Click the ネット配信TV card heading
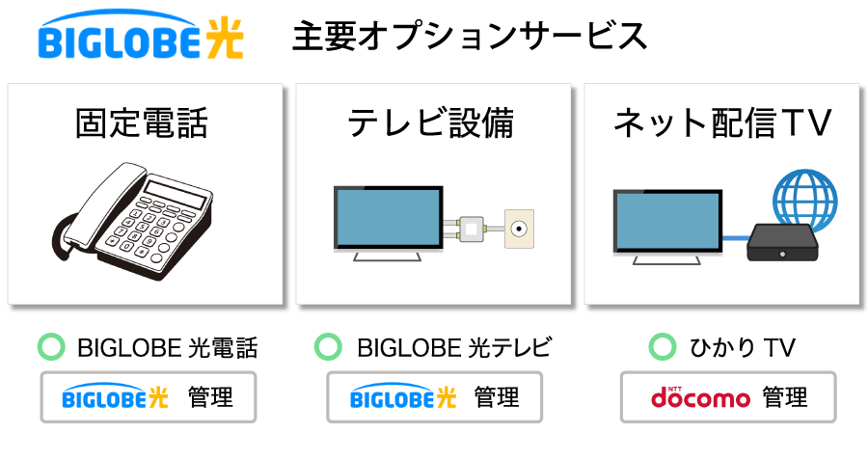Viewport: 868px width, 460px height. pos(722,123)
